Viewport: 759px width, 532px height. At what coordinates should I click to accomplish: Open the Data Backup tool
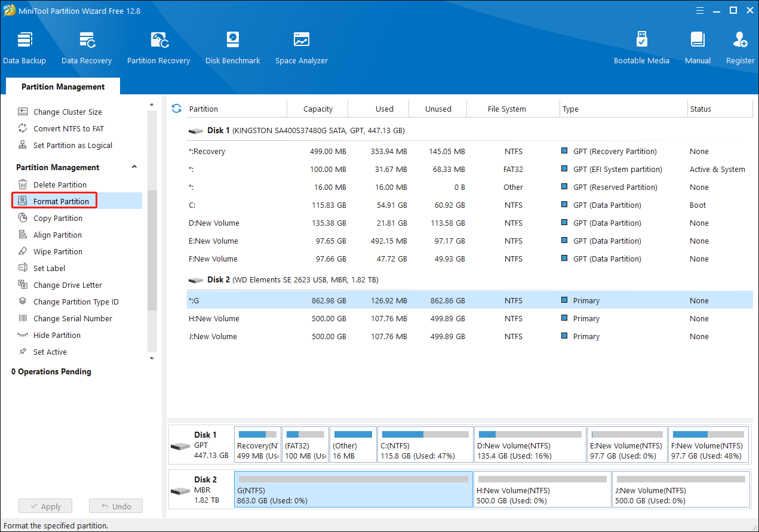click(x=24, y=48)
